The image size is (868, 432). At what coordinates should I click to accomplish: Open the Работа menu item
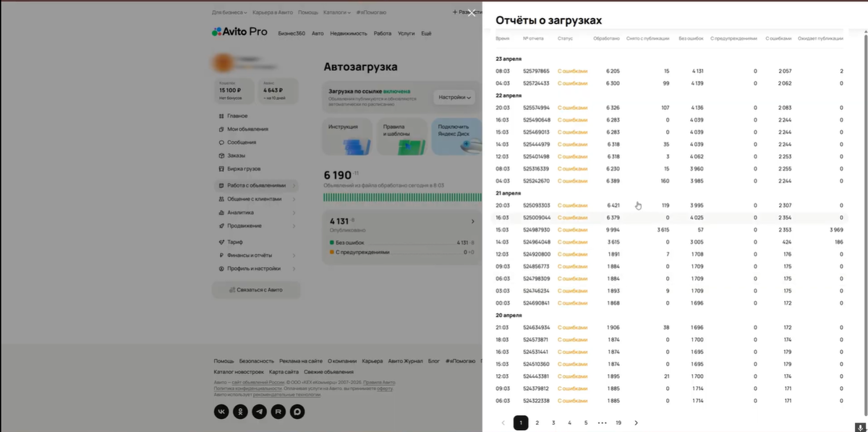point(383,33)
